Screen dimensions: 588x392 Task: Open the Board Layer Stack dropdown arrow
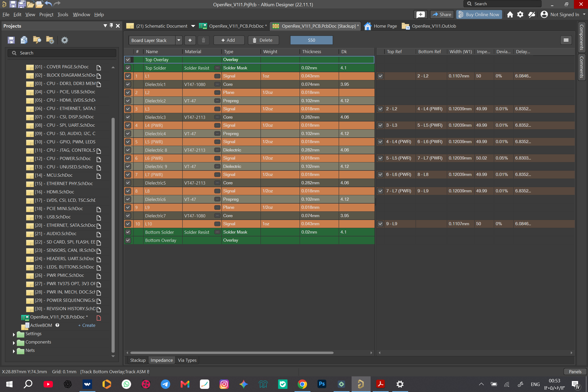pos(179,40)
